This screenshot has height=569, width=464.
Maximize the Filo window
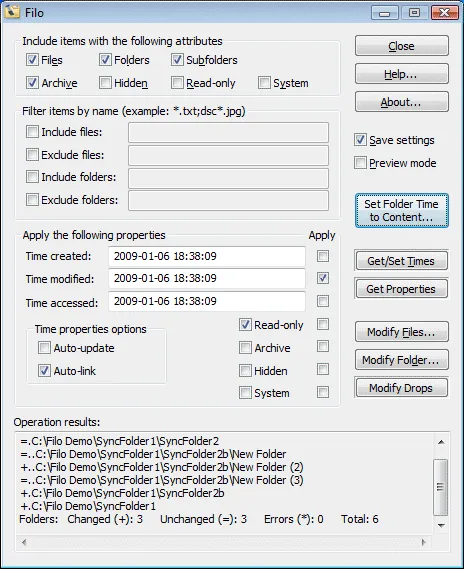(x=414, y=13)
